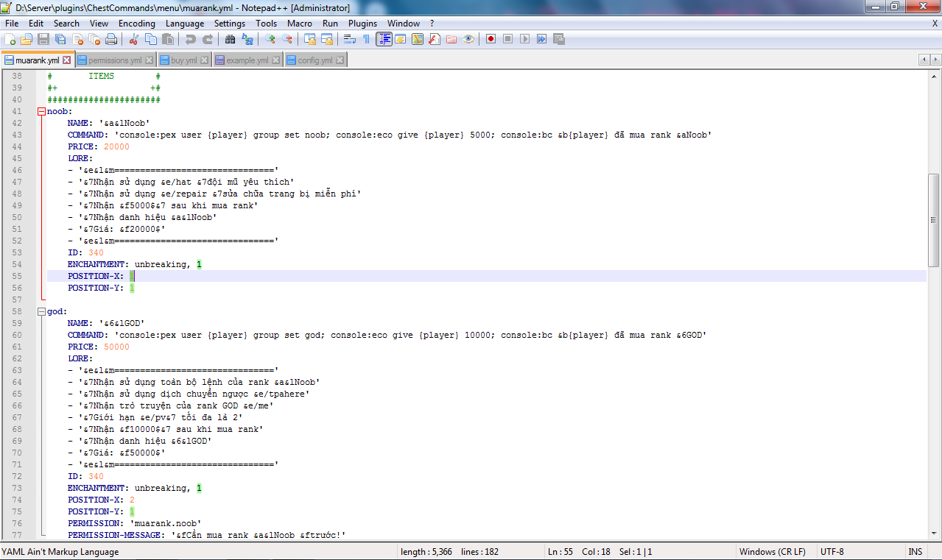Click the vertical scrollbar thumb
The height and width of the screenshot is (560, 942).
pos(934,219)
